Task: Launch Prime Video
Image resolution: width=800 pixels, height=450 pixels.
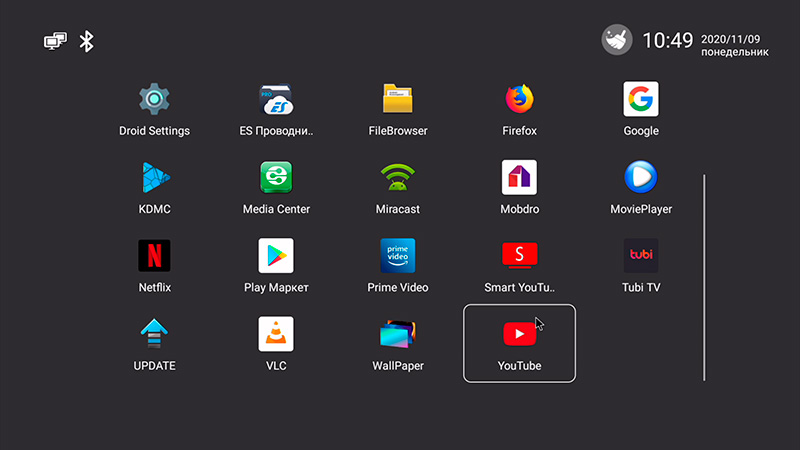Action: [398, 256]
